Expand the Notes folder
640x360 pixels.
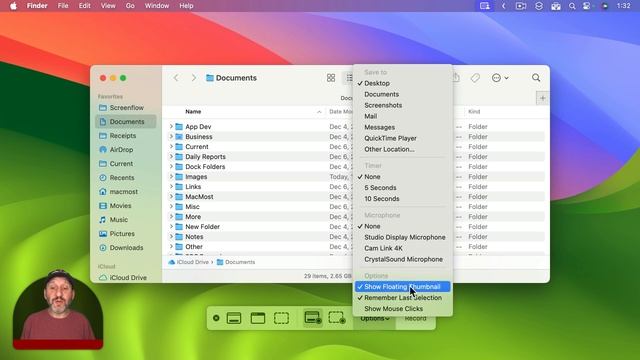pyautogui.click(x=171, y=237)
